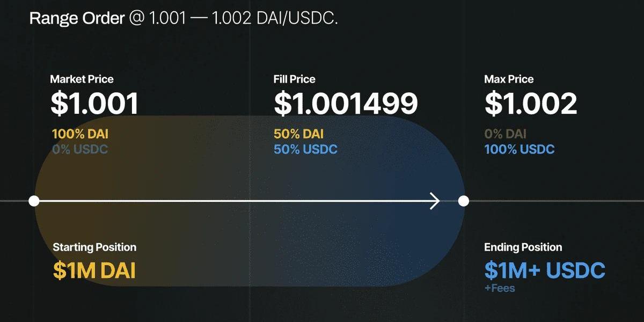Select the "Range Order" title text
Viewport: 644px width, 322px height.
pos(76,18)
